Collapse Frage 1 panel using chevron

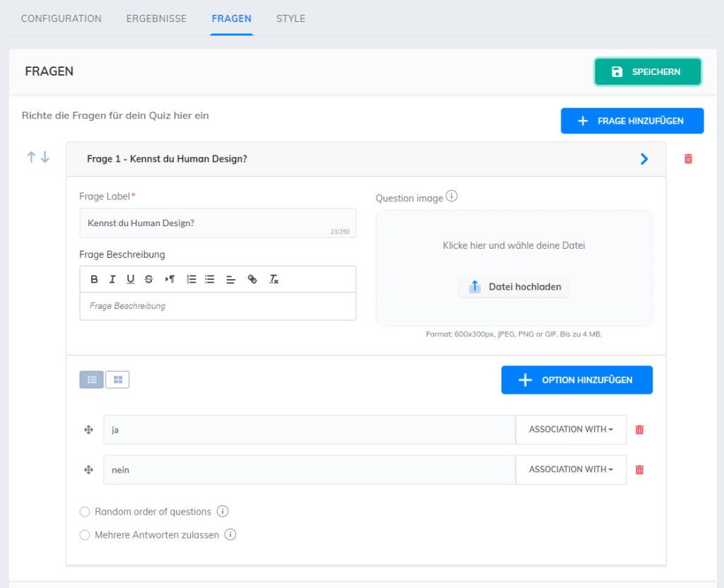point(643,159)
